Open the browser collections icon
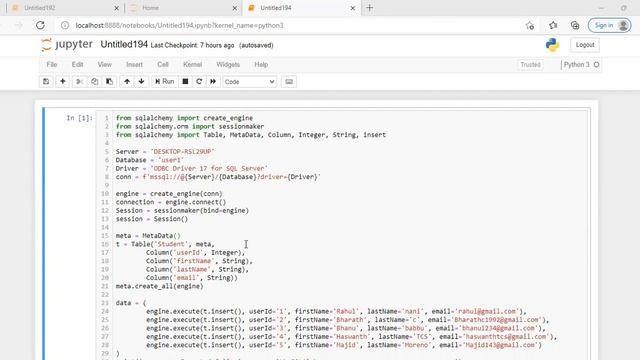Viewport: 640px width, 360px height. [x=575, y=25]
